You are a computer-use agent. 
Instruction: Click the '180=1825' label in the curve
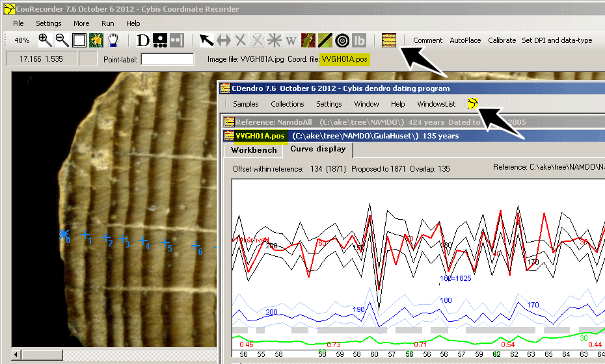(455, 278)
